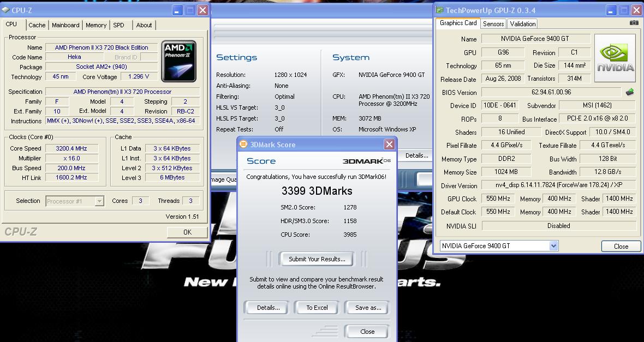
Task: Click the AMD Phenom II logo in CPU-Z
Action: [178, 61]
